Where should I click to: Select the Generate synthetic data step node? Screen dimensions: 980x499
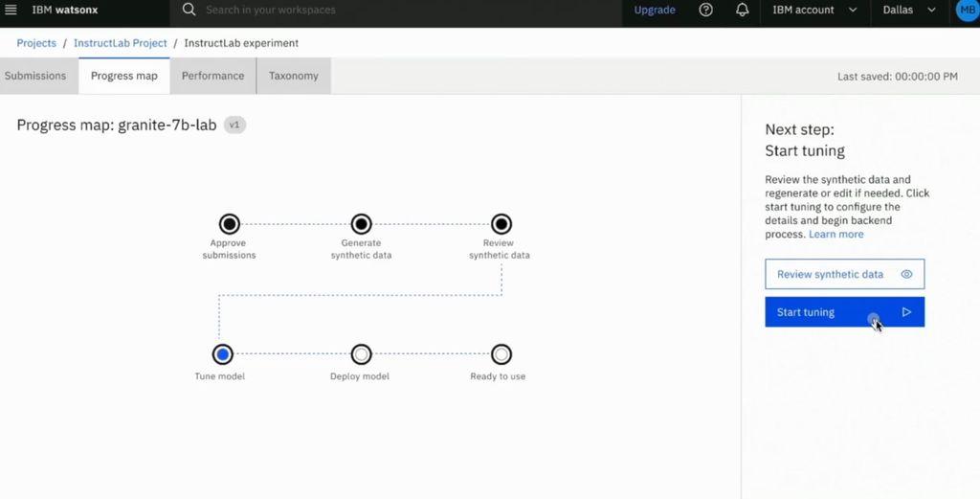pyautogui.click(x=361, y=224)
